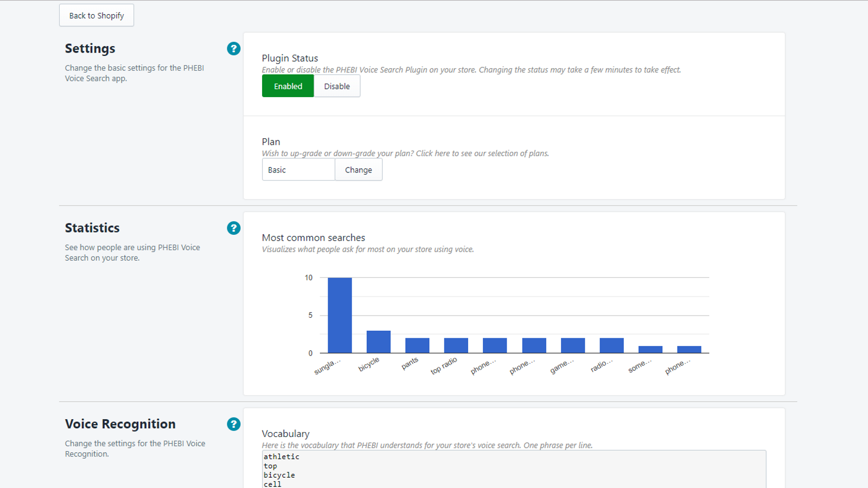Open help for the Statistics section

pos(234,228)
